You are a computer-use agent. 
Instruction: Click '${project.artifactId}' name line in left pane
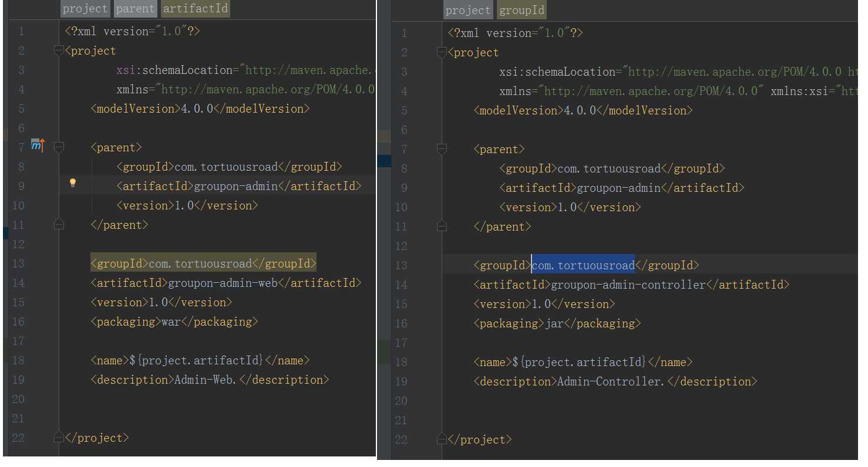tap(200, 360)
